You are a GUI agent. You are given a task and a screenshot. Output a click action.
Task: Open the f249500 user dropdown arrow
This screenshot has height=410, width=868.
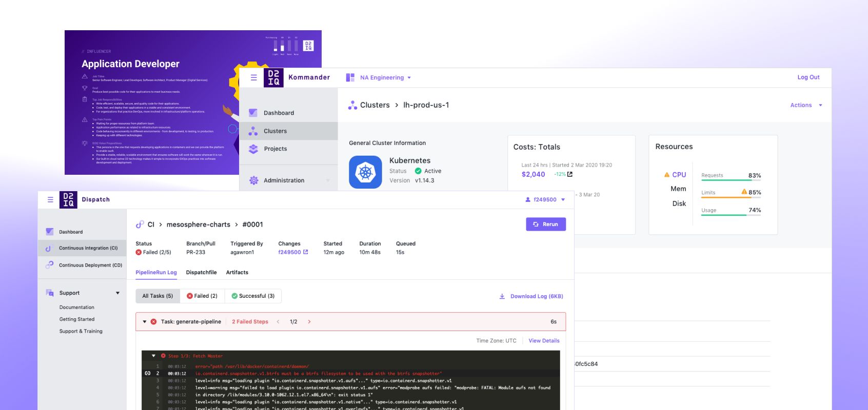563,200
